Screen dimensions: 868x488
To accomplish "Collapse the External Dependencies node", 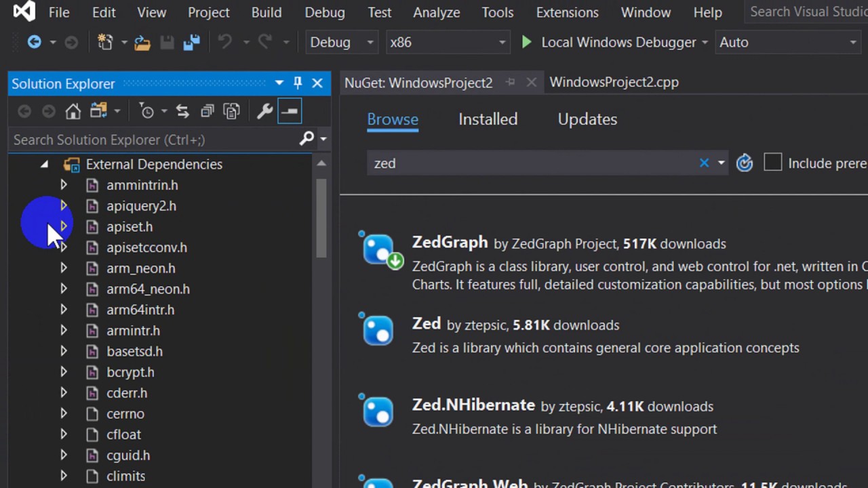I will coord(44,164).
